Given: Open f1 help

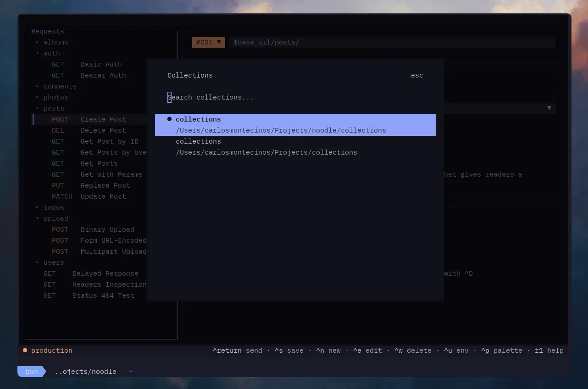Looking at the screenshot, I should 549,350.
